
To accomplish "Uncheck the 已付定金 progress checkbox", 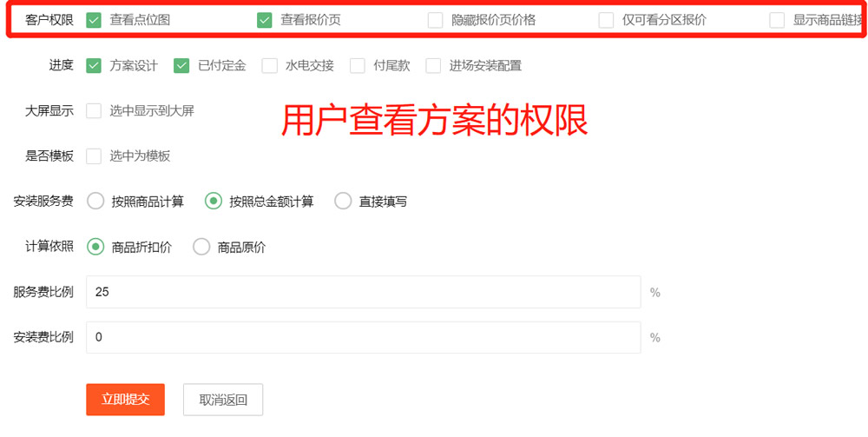I will (x=181, y=66).
